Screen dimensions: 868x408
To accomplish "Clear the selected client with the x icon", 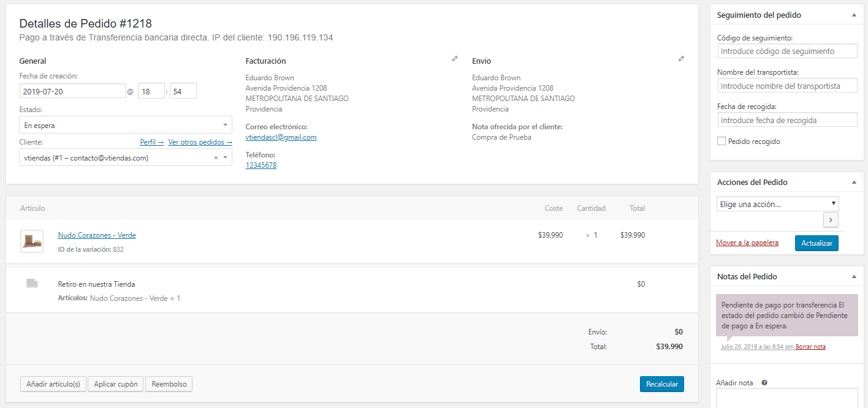I will click(x=216, y=158).
